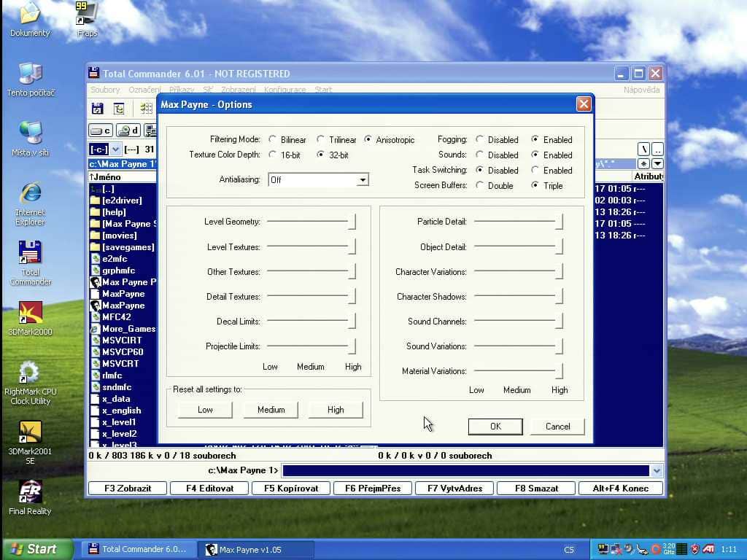Click the Character Shadows slider
Viewport: 747px width, 560px height.
point(519,297)
